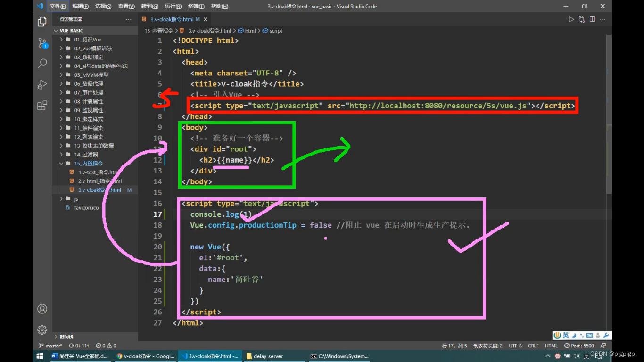Click the open changes compare icon

pyautogui.click(x=582, y=19)
